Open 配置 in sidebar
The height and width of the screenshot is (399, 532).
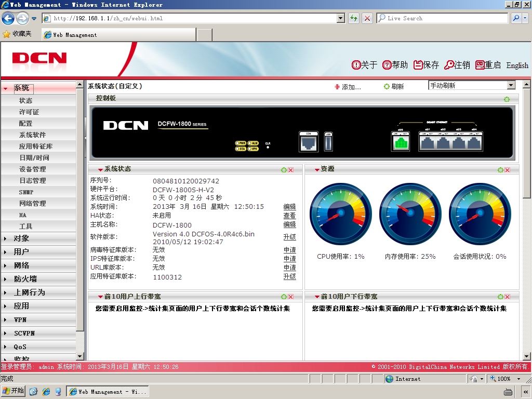(26, 124)
